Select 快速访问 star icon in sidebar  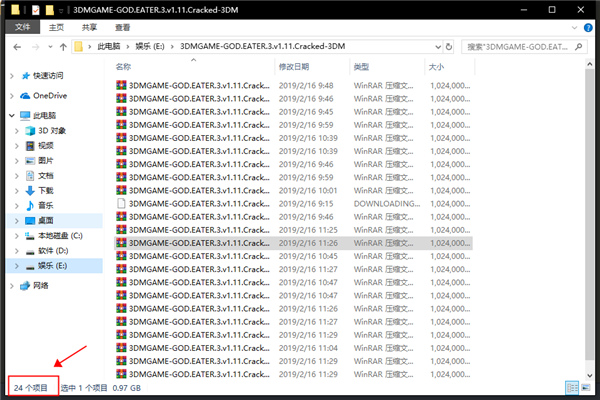point(26,76)
